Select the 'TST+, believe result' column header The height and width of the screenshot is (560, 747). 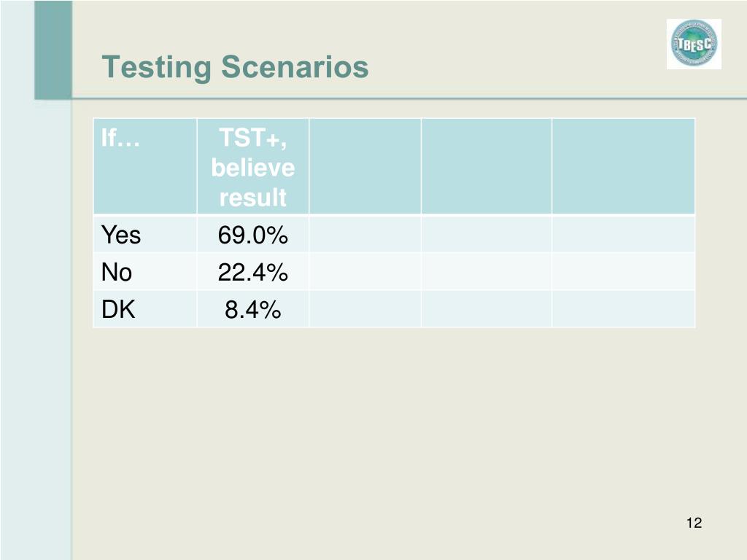coord(253,166)
